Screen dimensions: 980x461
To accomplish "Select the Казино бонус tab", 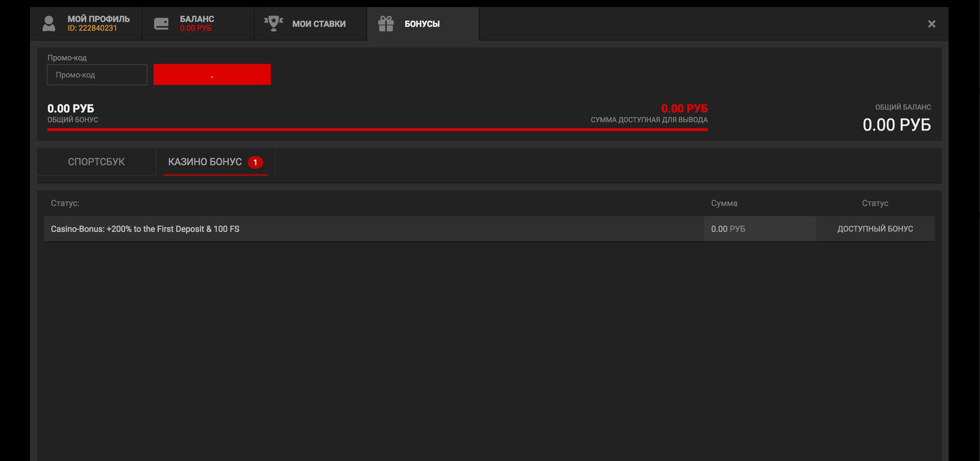I will pyautogui.click(x=205, y=162).
